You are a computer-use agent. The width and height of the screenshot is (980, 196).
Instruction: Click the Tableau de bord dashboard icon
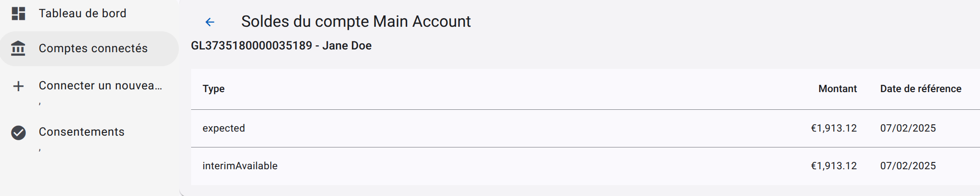click(18, 14)
